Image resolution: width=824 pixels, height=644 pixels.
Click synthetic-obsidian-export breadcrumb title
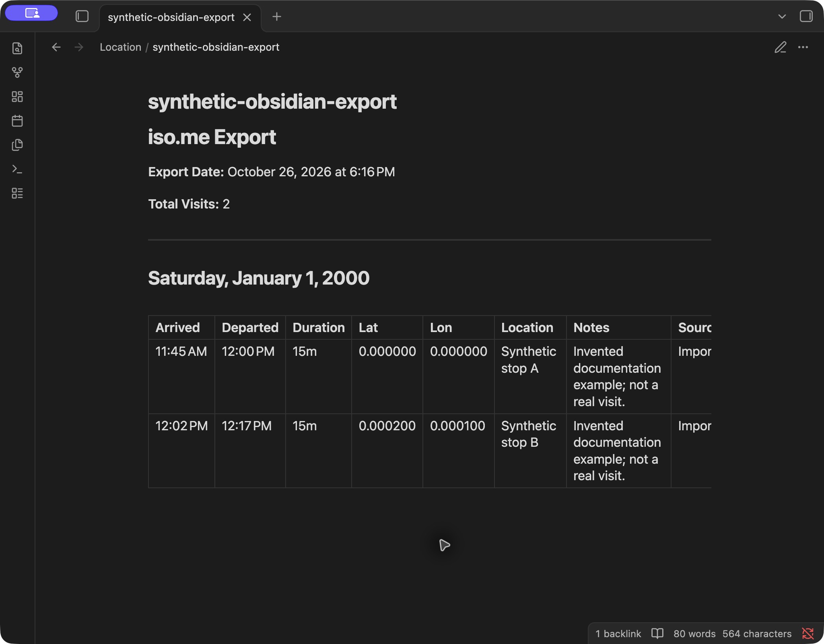coord(216,47)
